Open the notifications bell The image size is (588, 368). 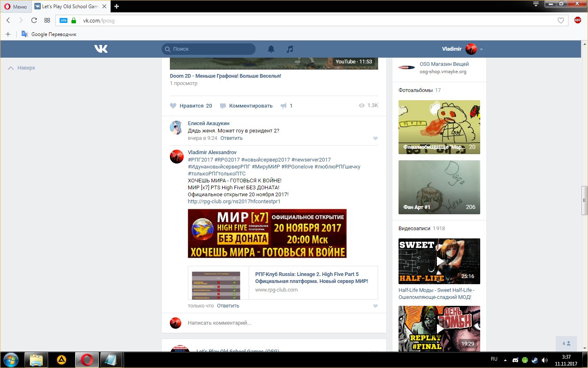click(x=271, y=49)
